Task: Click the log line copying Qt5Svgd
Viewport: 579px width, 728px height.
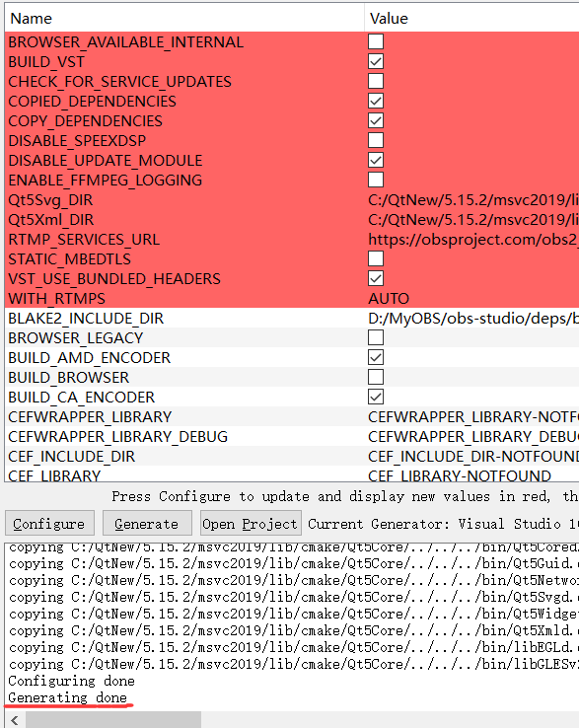Action: pos(294,597)
